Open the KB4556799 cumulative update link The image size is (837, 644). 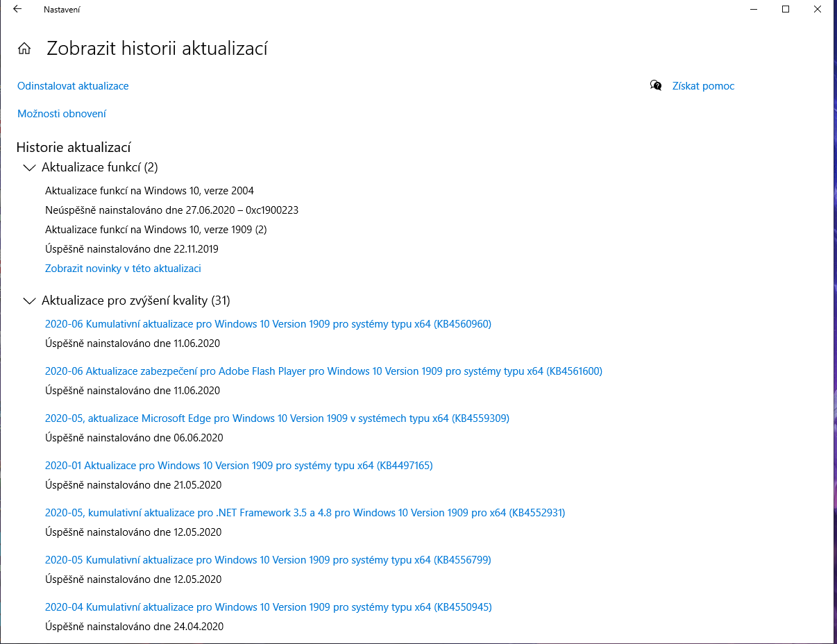point(268,559)
